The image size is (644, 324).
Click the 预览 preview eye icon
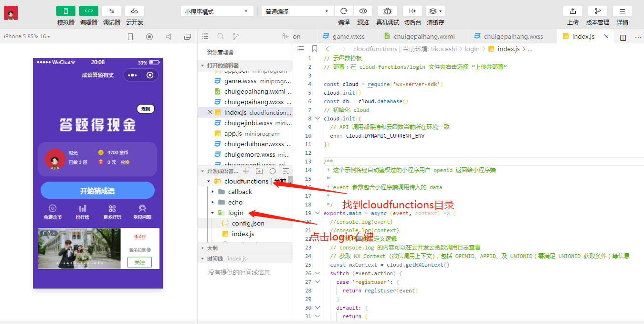363,11
